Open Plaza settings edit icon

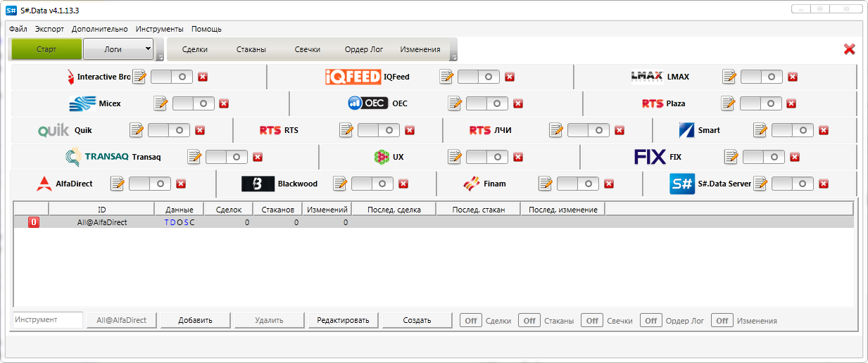(x=728, y=103)
